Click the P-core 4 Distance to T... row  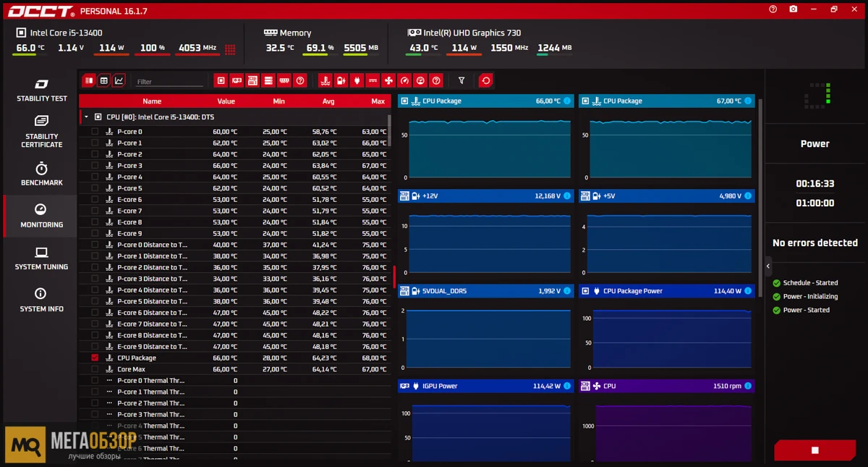(234, 290)
